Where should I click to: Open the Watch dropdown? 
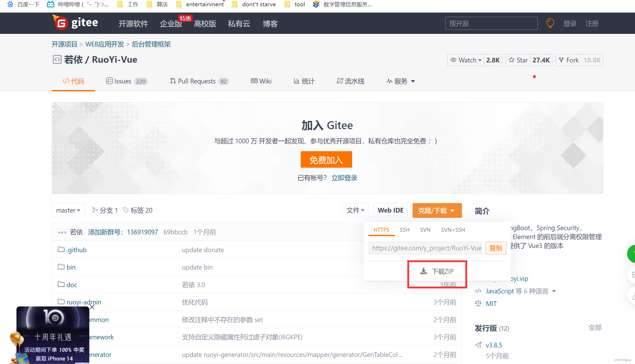pyautogui.click(x=466, y=60)
